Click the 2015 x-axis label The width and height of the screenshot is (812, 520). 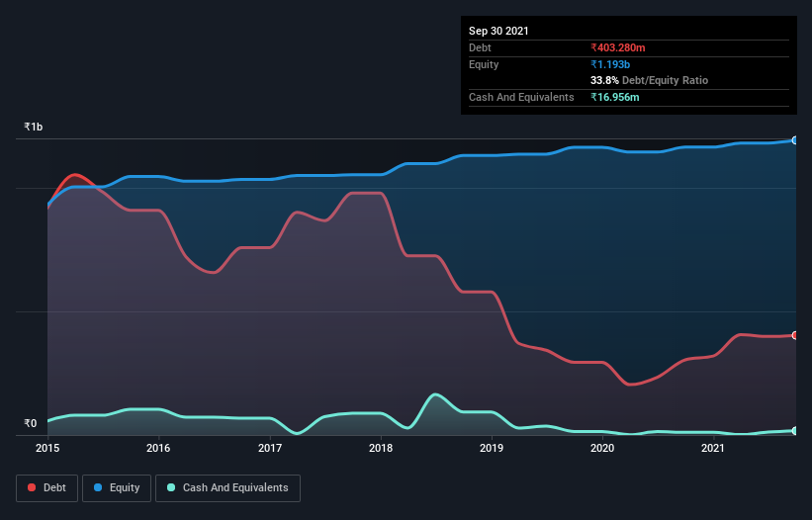(x=47, y=448)
